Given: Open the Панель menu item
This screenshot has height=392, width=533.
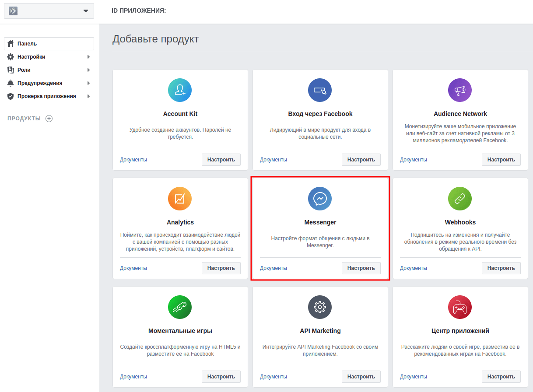Looking at the screenshot, I should click(26, 43).
